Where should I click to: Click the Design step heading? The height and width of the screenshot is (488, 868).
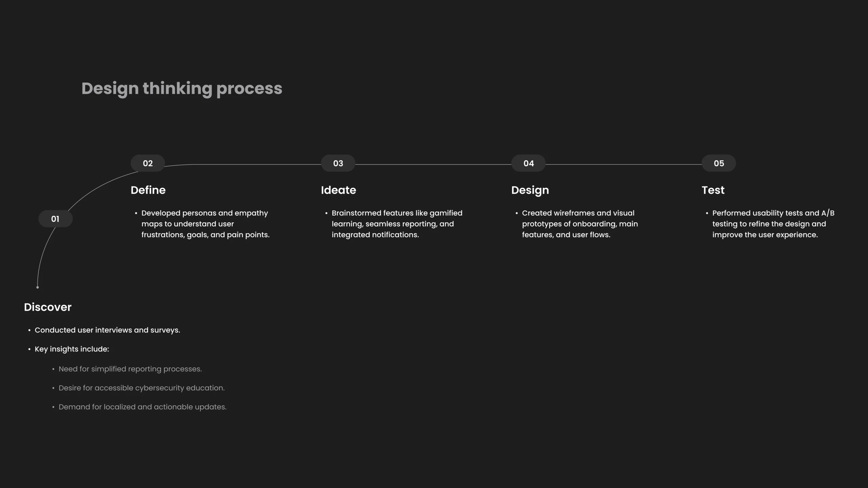click(x=530, y=190)
